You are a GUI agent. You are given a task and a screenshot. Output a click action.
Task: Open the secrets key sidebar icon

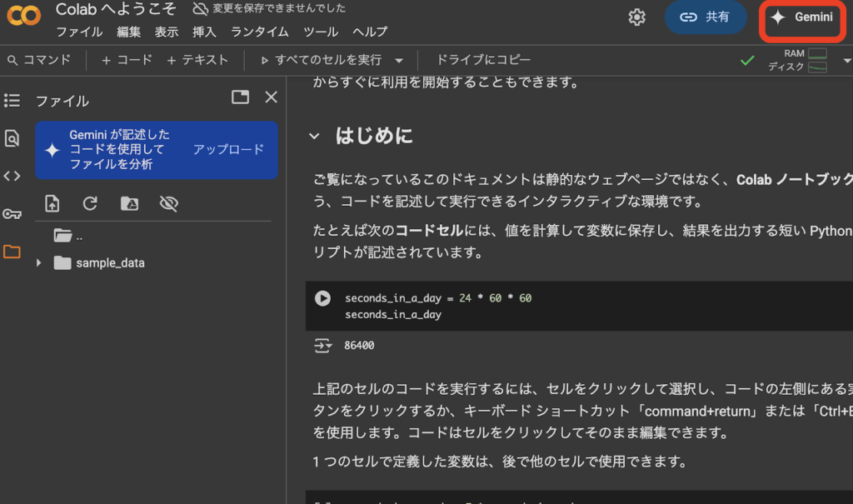click(x=12, y=213)
